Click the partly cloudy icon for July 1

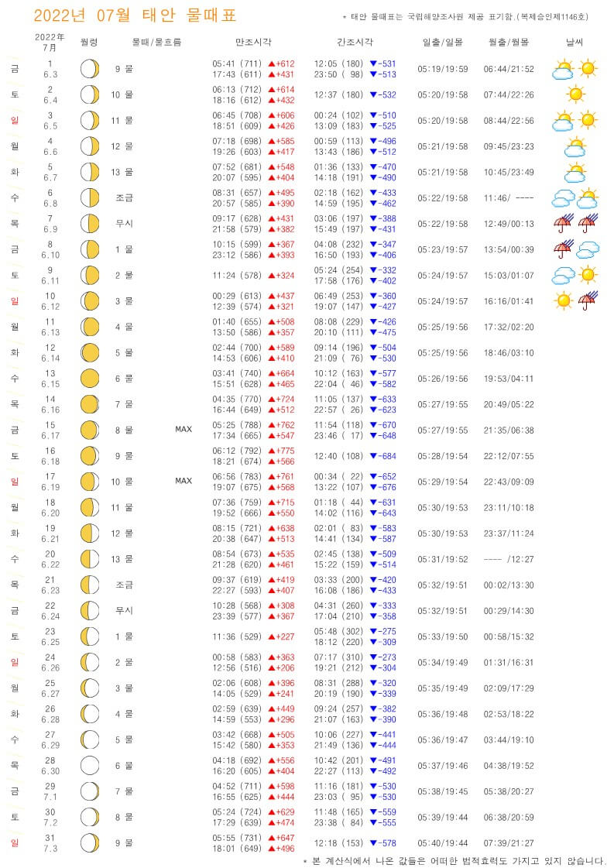563,70
